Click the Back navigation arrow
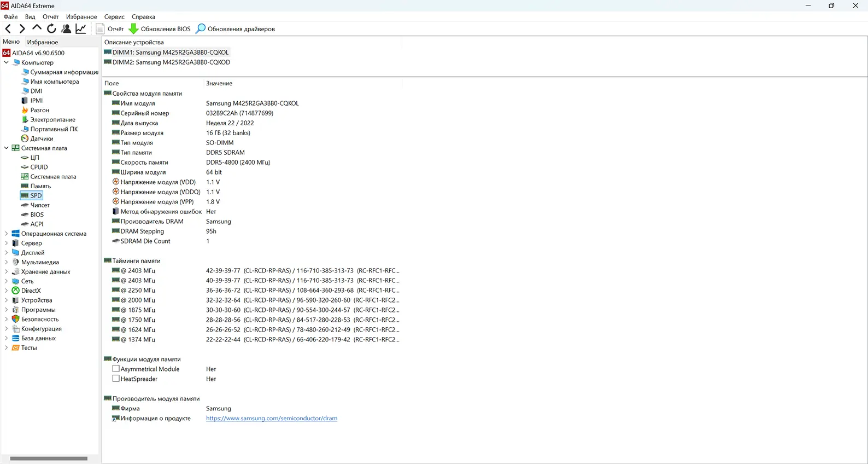868x464 pixels. [8, 29]
